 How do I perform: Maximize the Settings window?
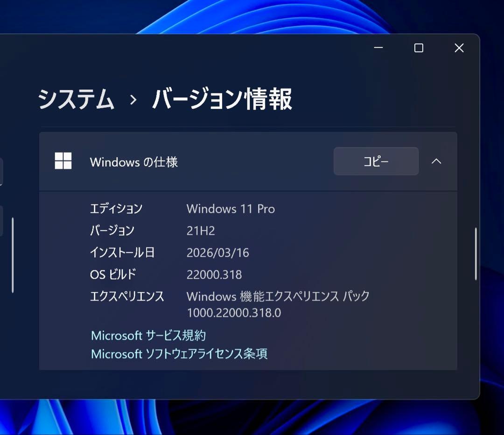pyautogui.click(x=419, y=48)
